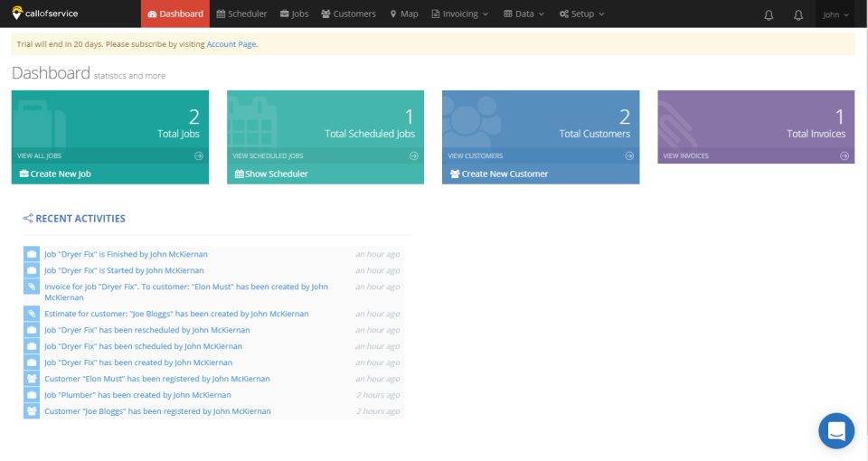Click View Scheduled Jobs link
Viewport: 868px width, 461px height.
268,156
